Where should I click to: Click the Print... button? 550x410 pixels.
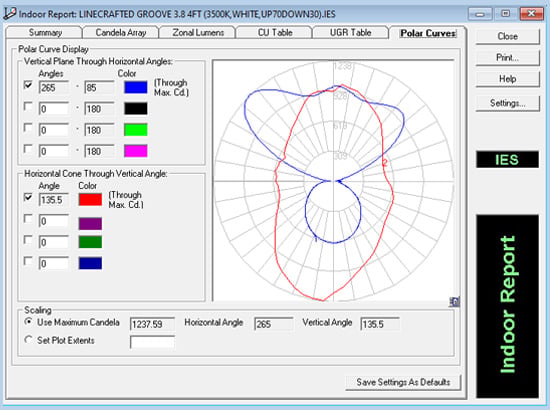click(507, 58)
